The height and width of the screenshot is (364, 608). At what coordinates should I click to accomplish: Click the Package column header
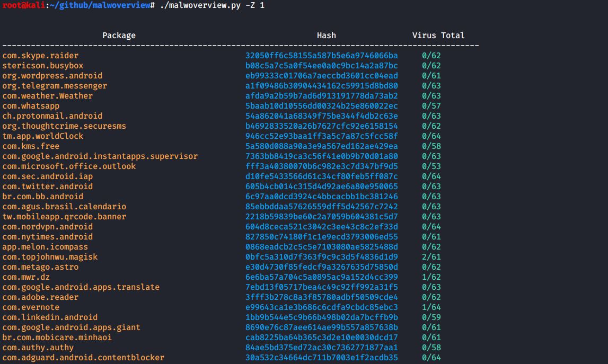[119, 35]
